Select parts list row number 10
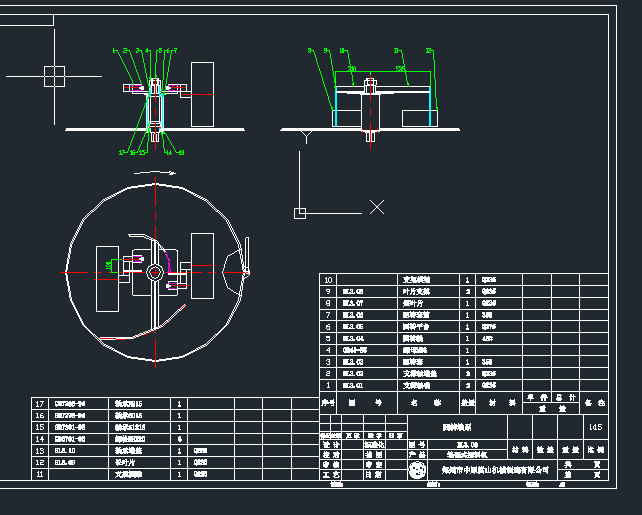 tap(464, 280)
